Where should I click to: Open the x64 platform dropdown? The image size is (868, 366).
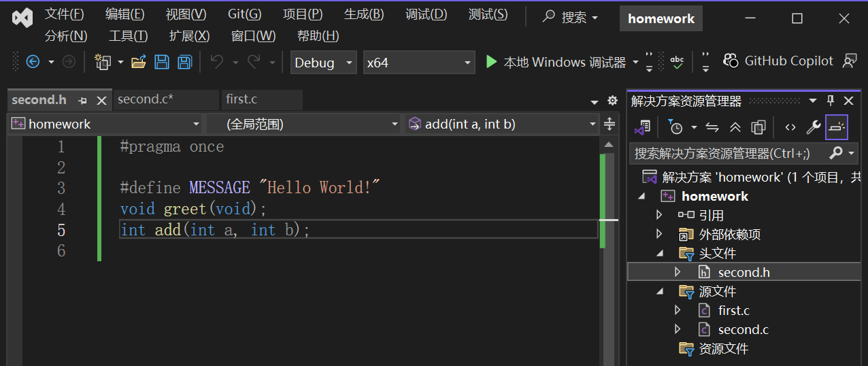point(418,63)
